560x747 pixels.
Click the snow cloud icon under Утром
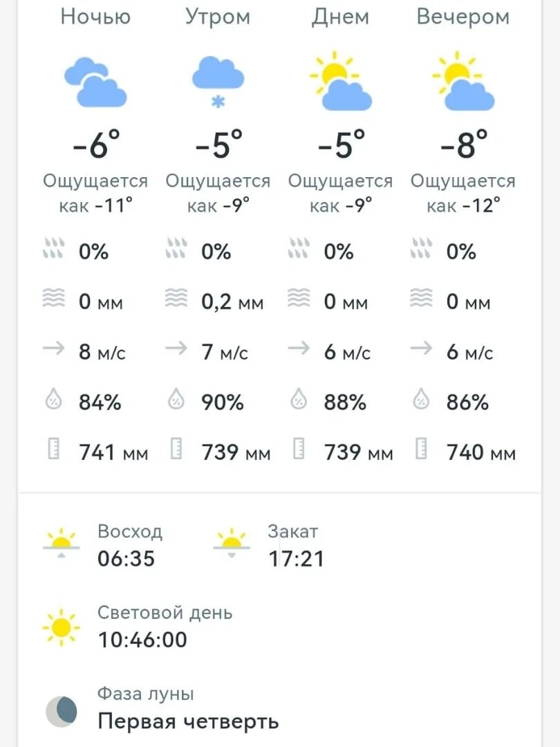[x=218, y=82]
